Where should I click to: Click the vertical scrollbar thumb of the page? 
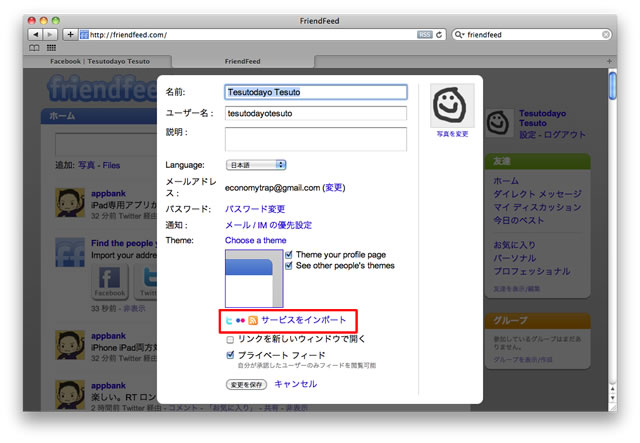pos(612,85)
